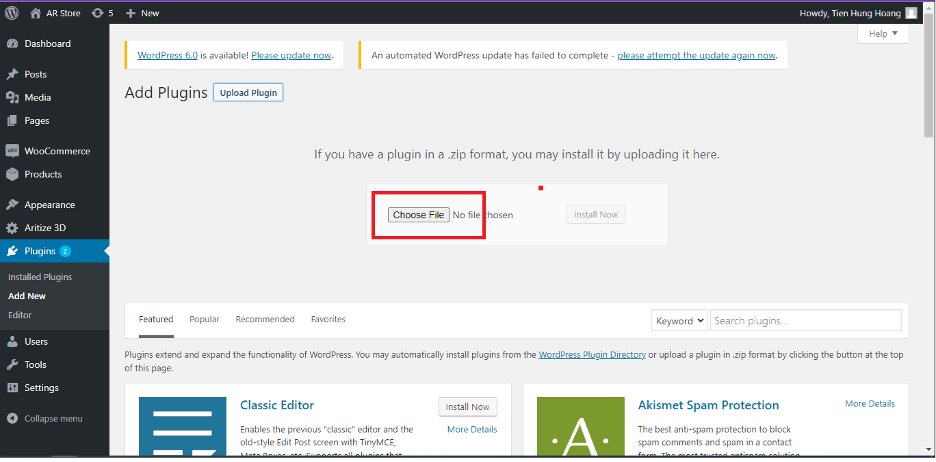Click Akismet Spam Protection title link
Image resolution: width=936 pixels, height=462 pixels.
709,405
